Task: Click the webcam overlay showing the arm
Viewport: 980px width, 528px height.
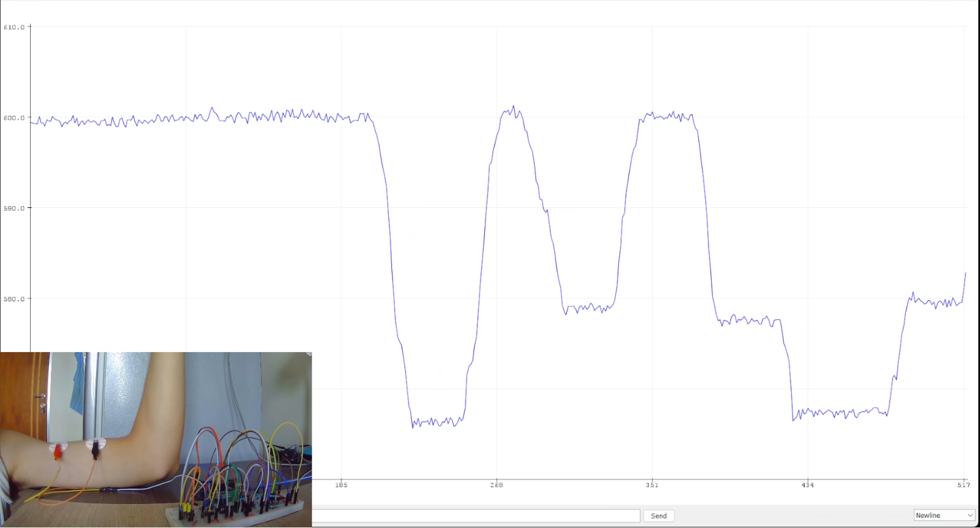Action: coord(156,439)
